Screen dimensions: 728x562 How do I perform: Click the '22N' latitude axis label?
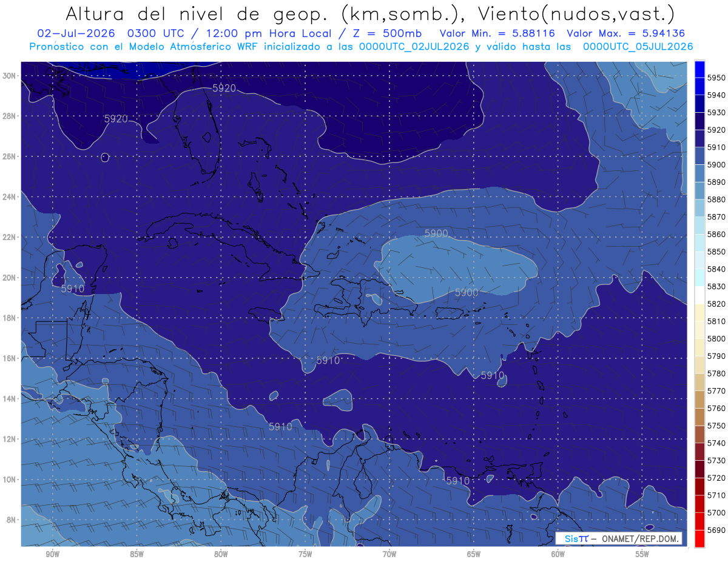[x=10, y=237]
